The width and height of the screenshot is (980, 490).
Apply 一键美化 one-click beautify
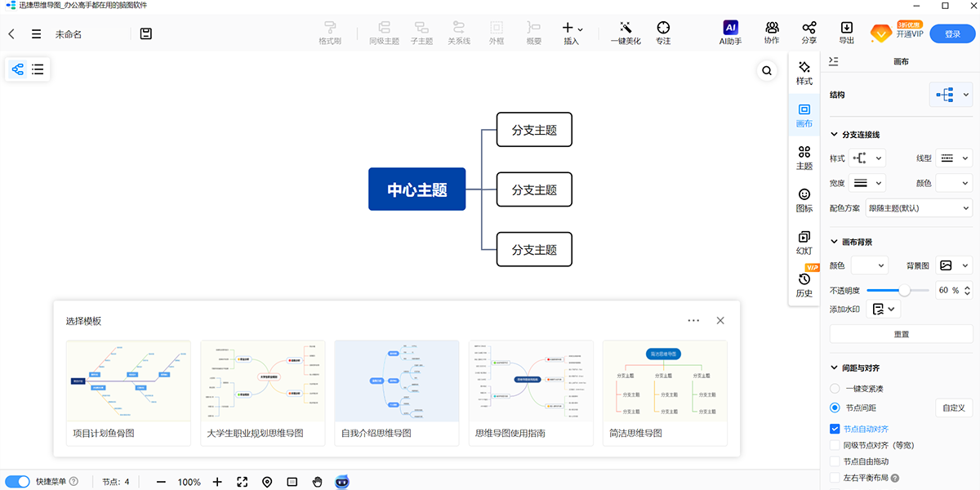[626, 33]
